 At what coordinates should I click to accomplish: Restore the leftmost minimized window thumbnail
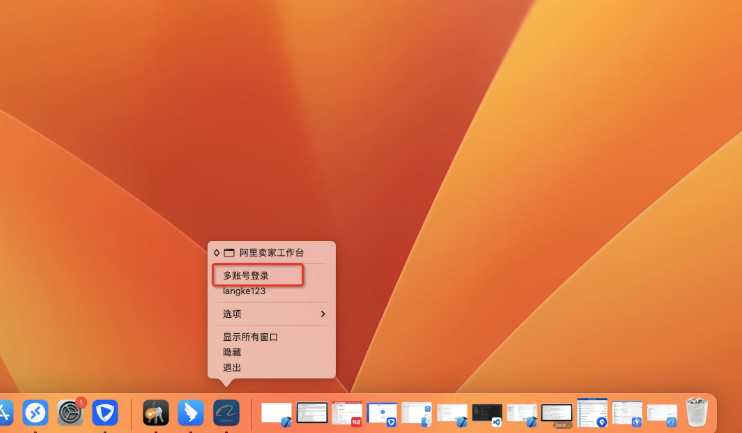point(276,412)
